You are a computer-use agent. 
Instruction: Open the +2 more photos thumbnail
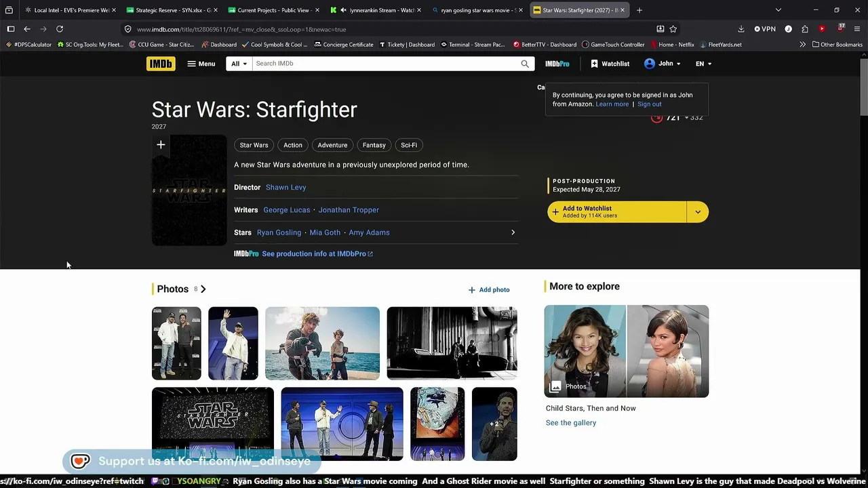coord(494,424)
